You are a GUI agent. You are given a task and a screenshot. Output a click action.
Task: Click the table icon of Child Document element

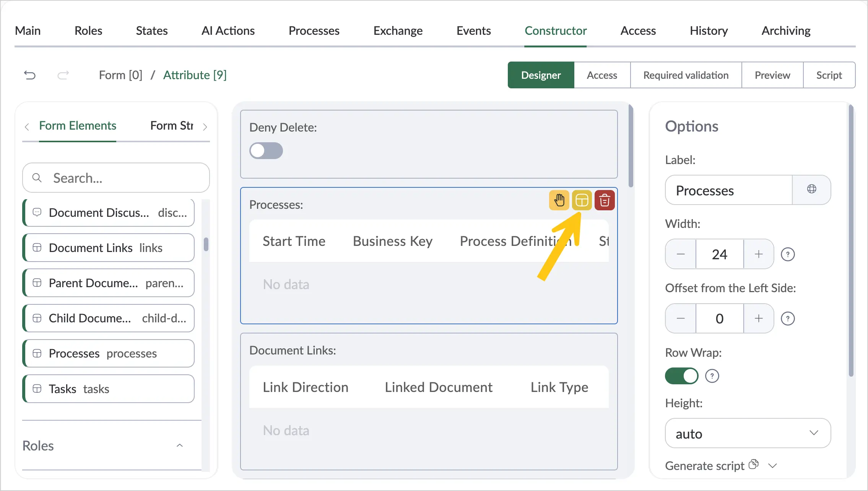pyautogui.click(x=37, y=318)
